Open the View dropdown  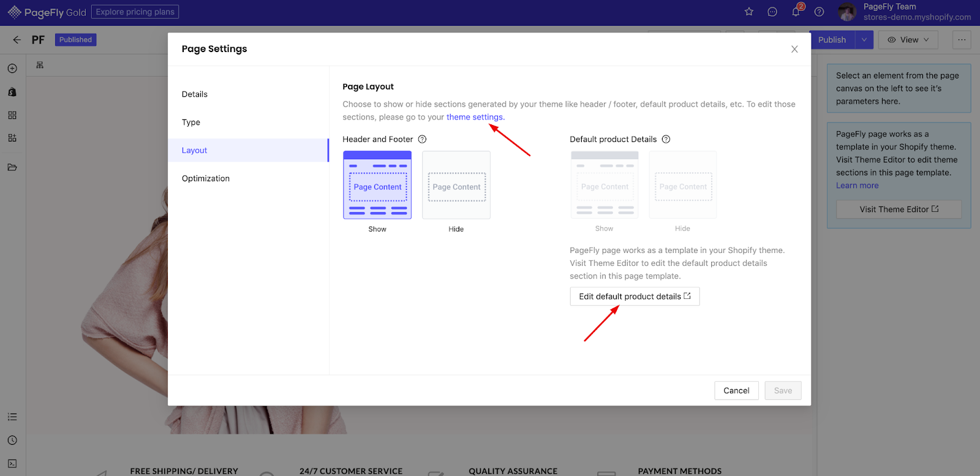click(908, 40)
